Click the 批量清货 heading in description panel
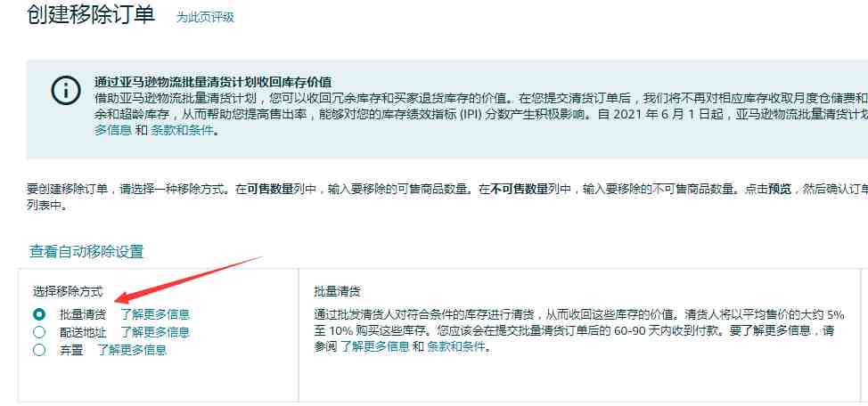868x406 pixels. tap(337, 291)
